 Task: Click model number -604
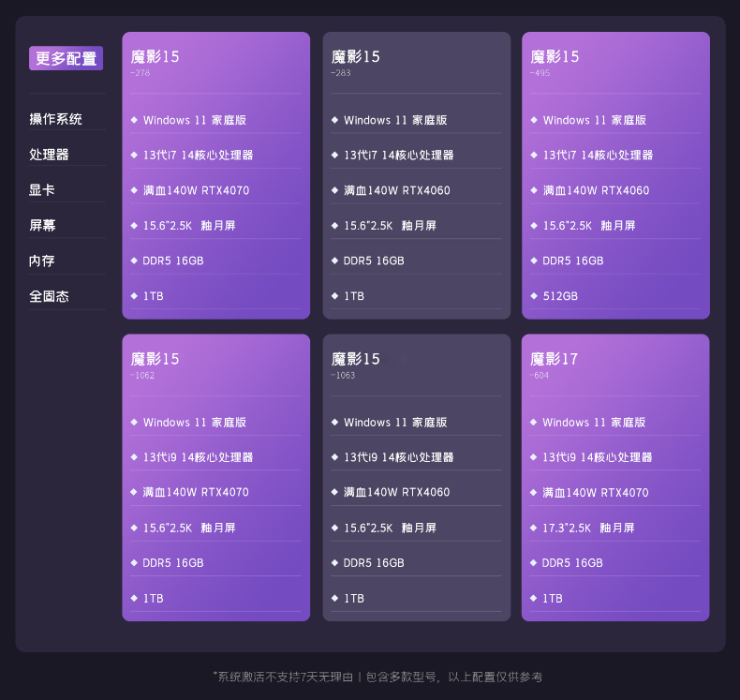click(x=540, y=375)
